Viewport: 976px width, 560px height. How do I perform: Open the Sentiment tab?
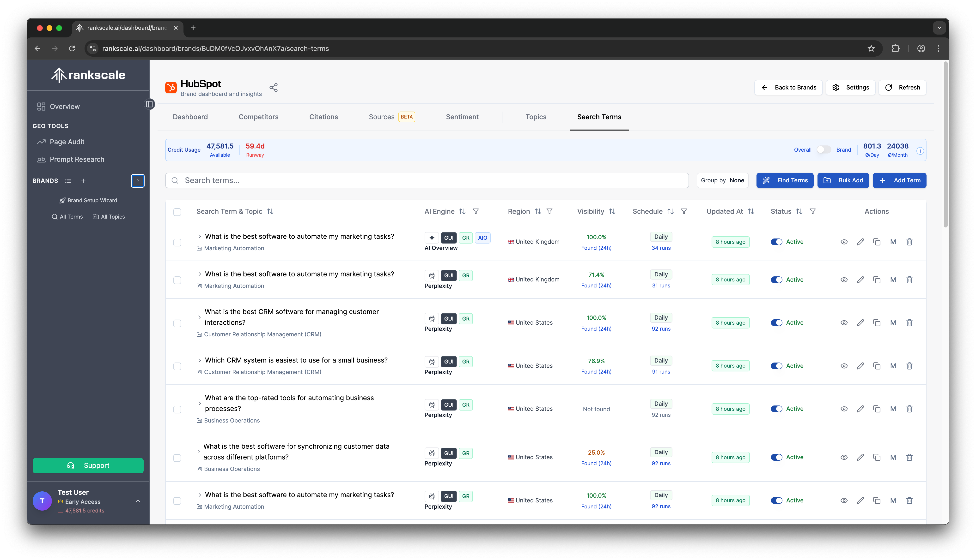[x=462, y=117]
